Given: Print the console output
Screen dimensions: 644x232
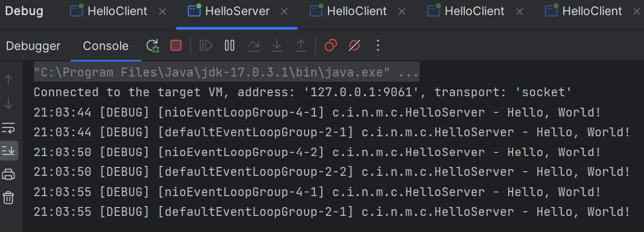Looking at the screenshot, I should pos(8,174).
